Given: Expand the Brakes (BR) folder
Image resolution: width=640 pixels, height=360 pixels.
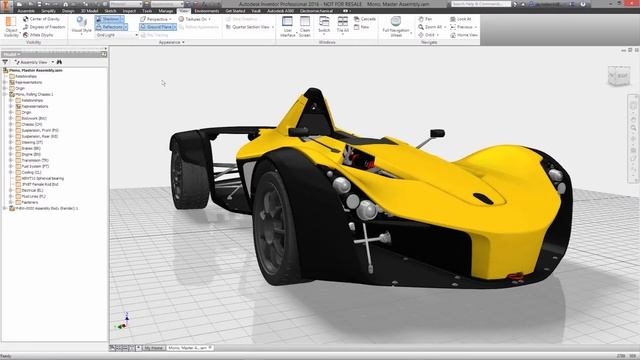Looking at the screenshot, I should (11, 148).
